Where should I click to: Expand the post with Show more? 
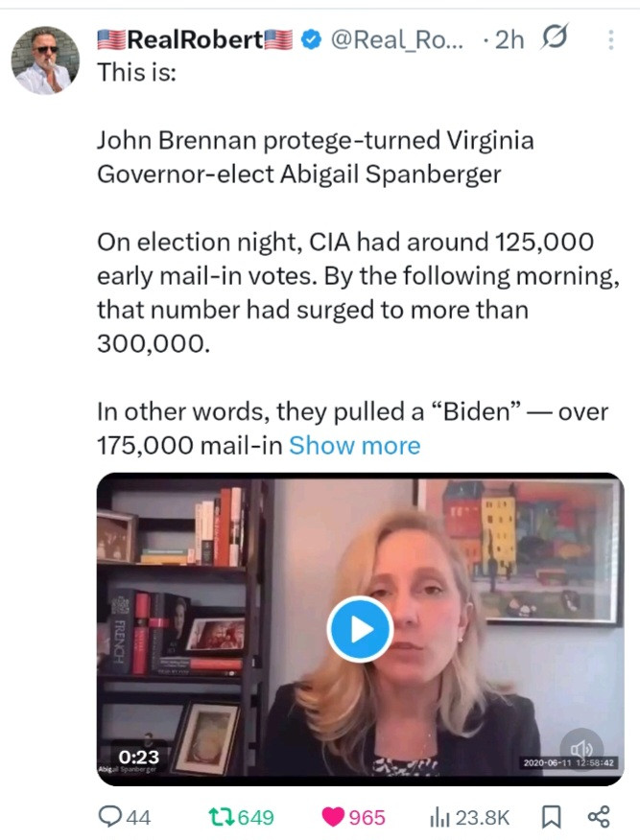[x=354, y=445]
